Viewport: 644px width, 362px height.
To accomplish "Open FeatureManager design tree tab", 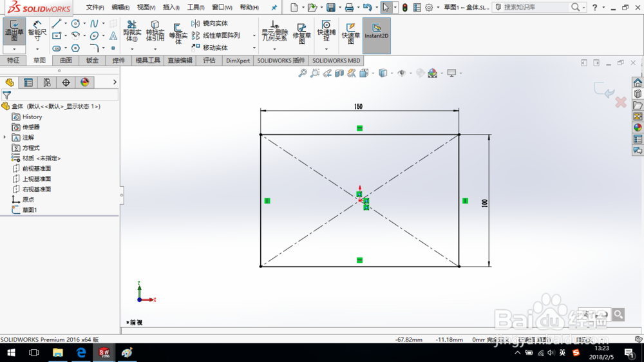I will pyautogui.click(x=10, y=82).
